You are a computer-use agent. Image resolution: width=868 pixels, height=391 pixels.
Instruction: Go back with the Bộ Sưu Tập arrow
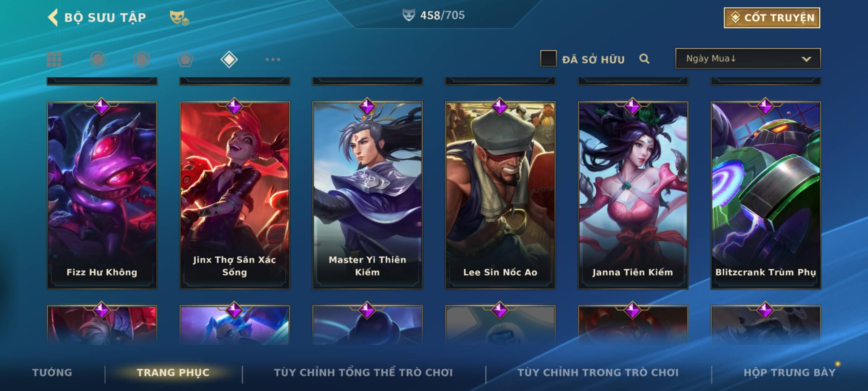coord(53,17)
